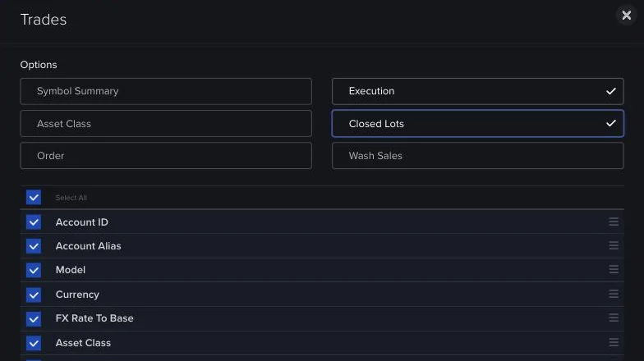Grab the reorder handle for Account ID

[x=614, y=222]
